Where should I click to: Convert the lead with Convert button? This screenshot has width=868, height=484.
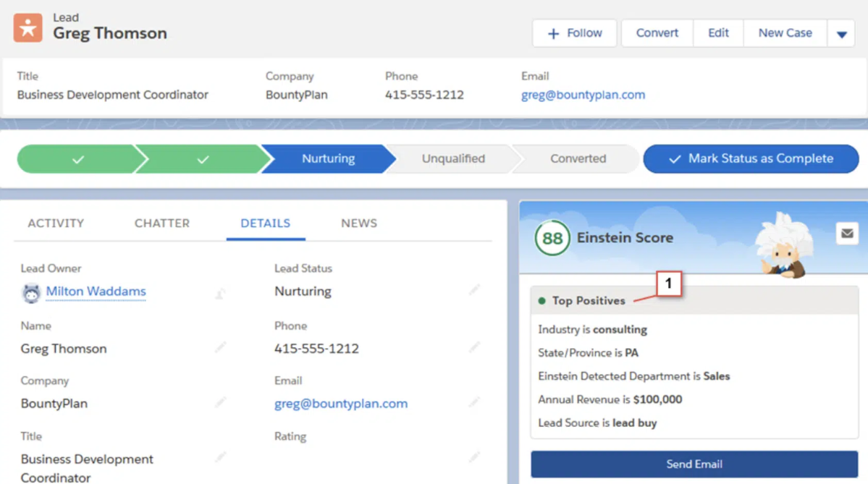point(657,33)
